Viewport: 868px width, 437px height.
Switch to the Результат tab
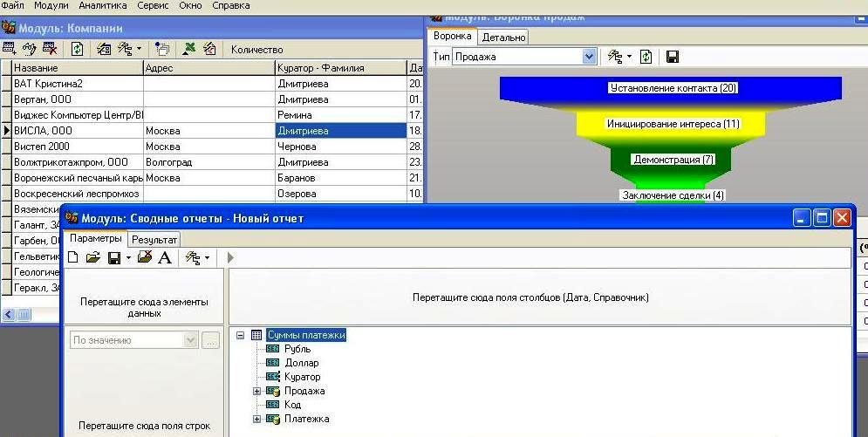coord(154,240)
